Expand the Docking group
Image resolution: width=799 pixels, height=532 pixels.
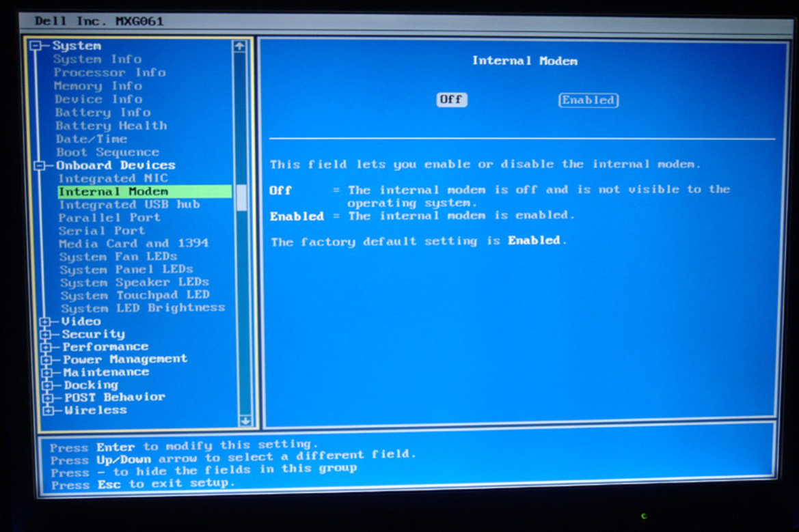coord(48,385)
